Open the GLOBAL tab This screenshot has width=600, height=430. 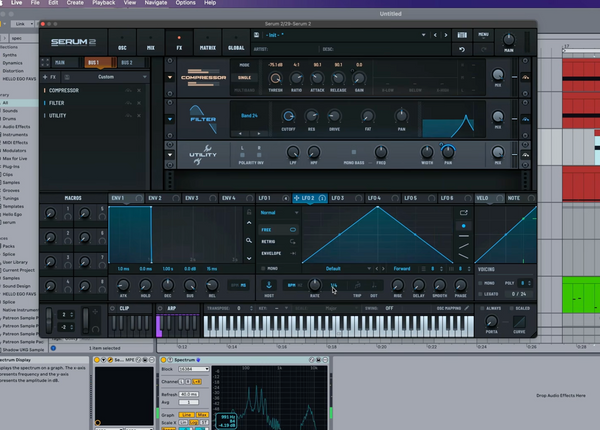(236, 42)
